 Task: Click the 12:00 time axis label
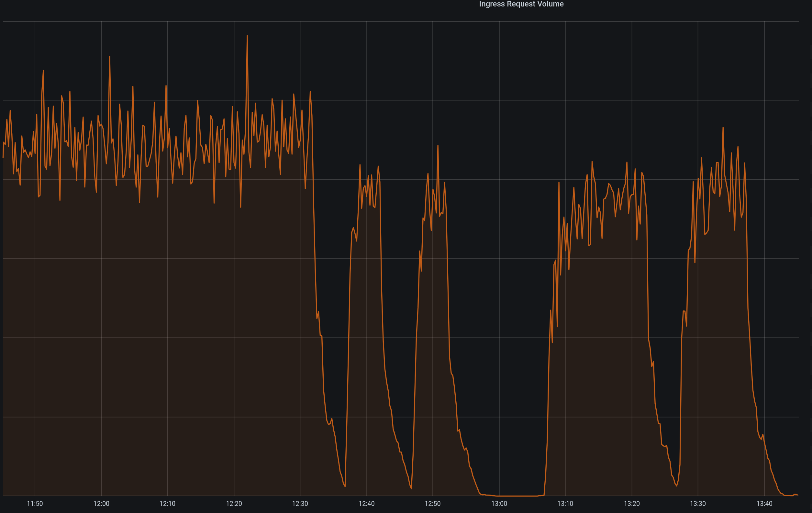click(x=101, y=504)
